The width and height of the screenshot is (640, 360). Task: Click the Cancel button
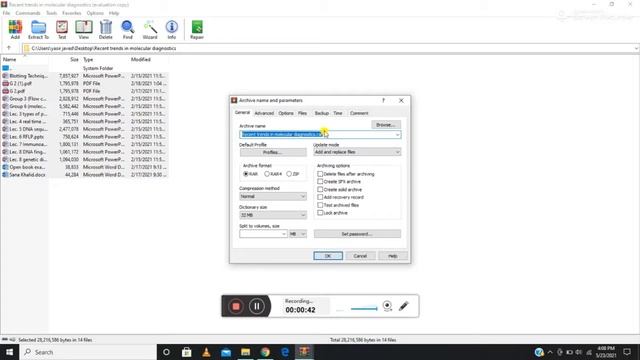tap(360, 256)
